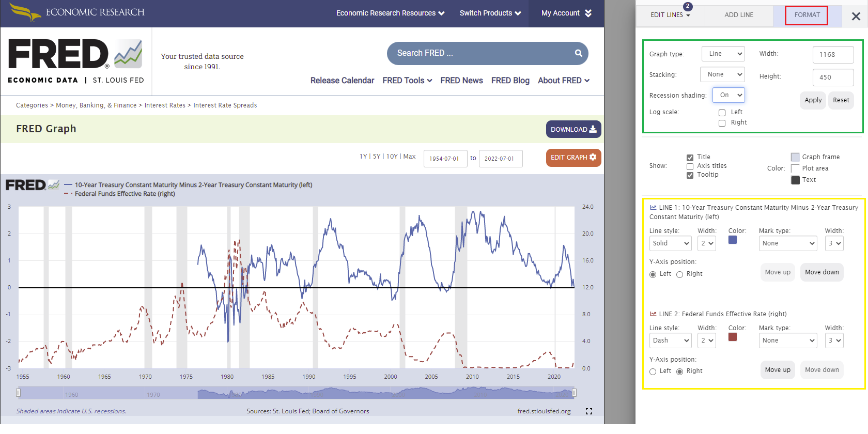Click the DOWNLOAD button

[x=574, y=129]
